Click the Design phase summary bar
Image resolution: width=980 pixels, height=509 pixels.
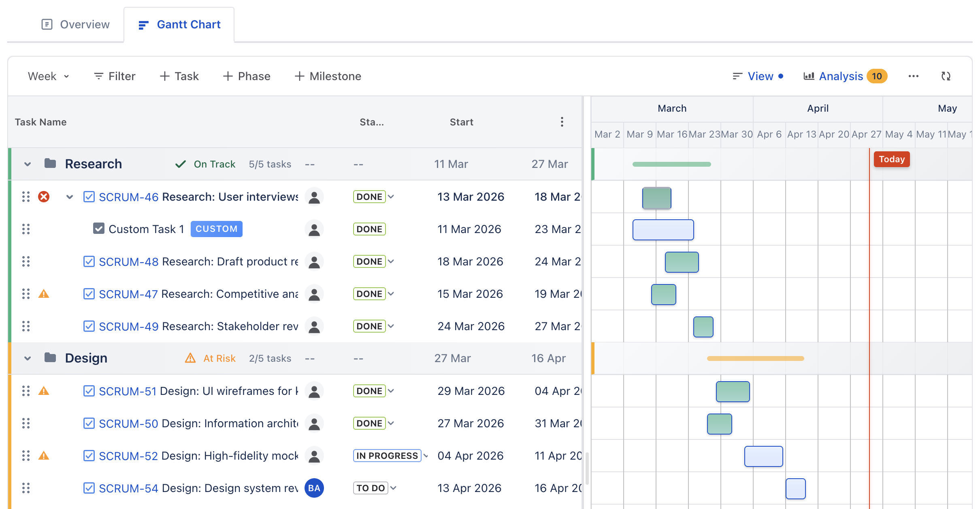click(756, 358)
